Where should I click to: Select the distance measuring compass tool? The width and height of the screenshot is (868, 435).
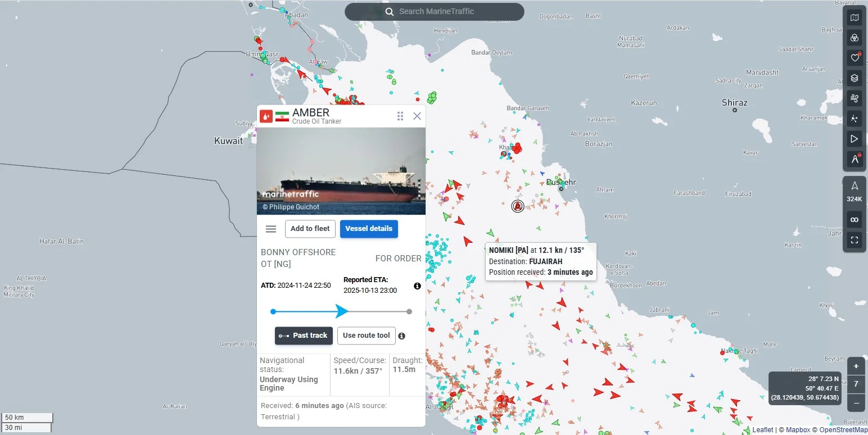tap(855, 159)
